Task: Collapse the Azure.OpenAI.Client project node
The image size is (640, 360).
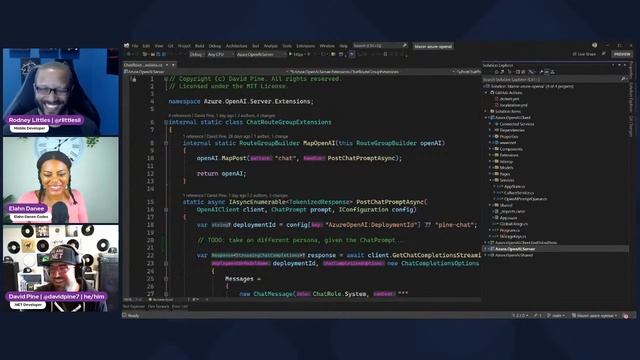Action: [x=487, y=118]
